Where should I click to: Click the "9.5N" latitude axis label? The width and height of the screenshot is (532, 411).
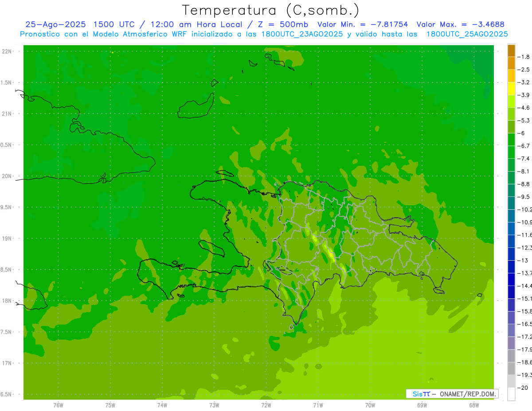[7, 207]
